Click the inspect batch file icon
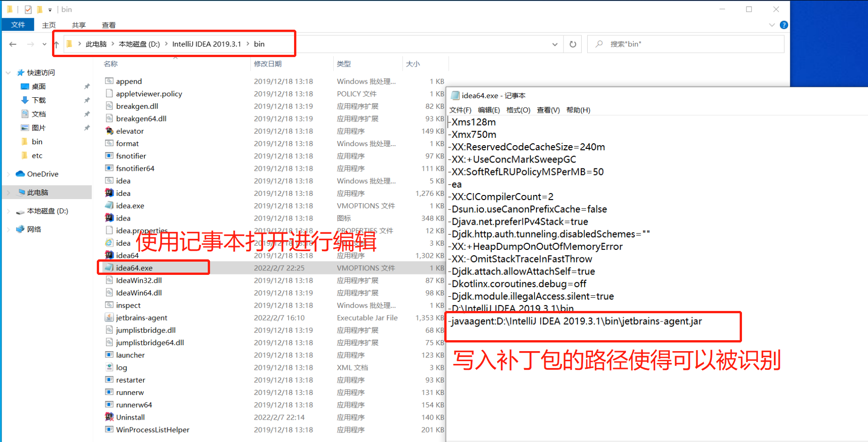The width and height of the screenshot is (868, 442). 109,305
